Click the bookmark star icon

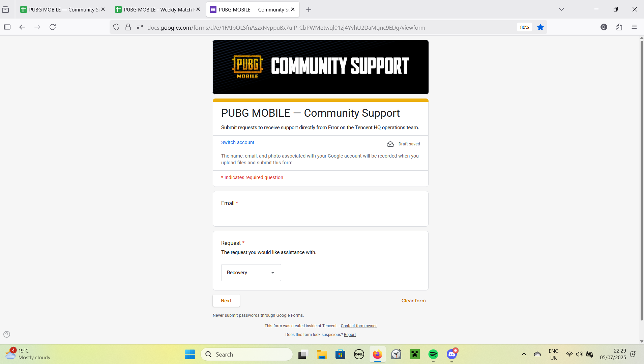tap(540, 27)
